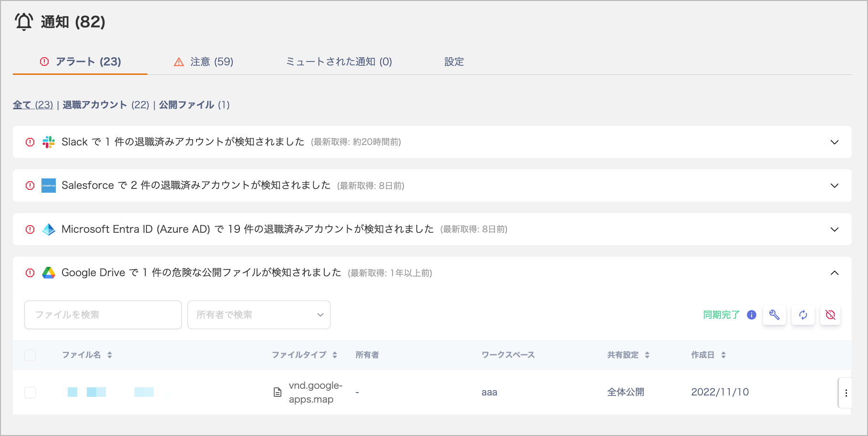Viewport: 868px width, 436px height.
Task: Expand the Microsoft Entra ID alert chevron
Action: click(835, 229)
